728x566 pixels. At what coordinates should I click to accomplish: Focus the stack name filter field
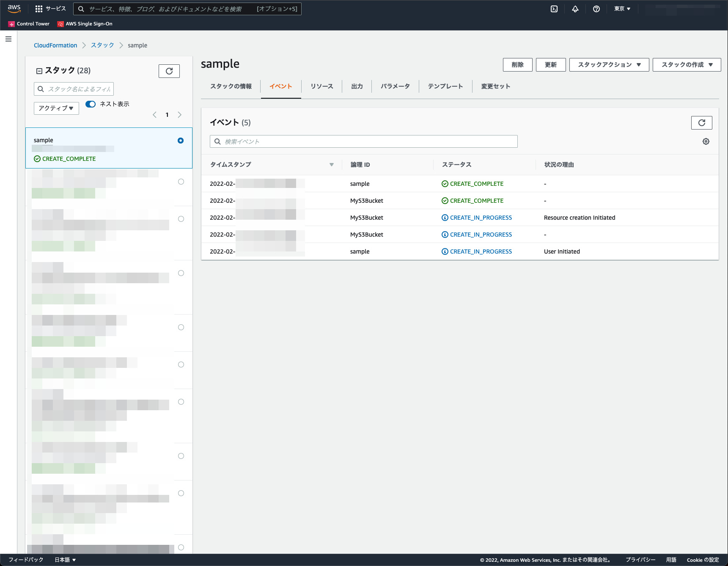tap(74, 89)
